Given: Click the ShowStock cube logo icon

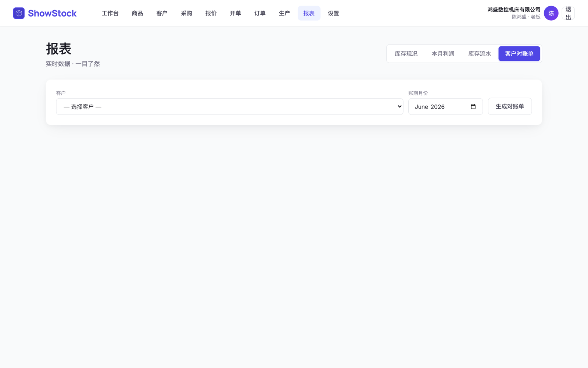Looking at the screenshot, I should coord(19,13).
